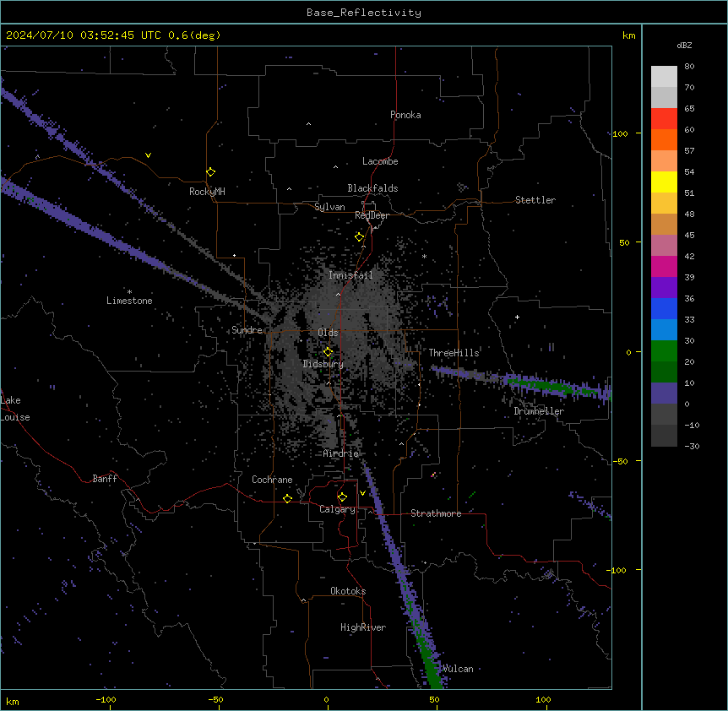Click the Sylvan label
Image resolution: width=728 pixels, height=711 pixels.
point(329,207)
